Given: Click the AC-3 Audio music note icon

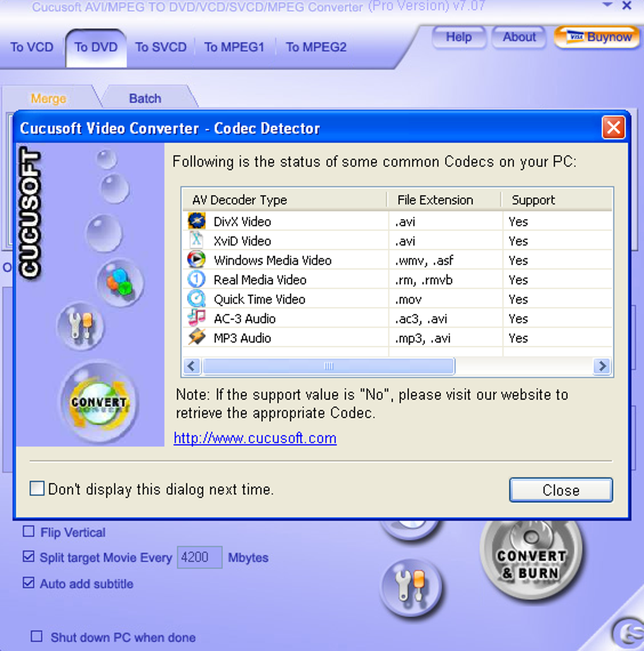Looking at the screenshot, I should click(196, 318).
